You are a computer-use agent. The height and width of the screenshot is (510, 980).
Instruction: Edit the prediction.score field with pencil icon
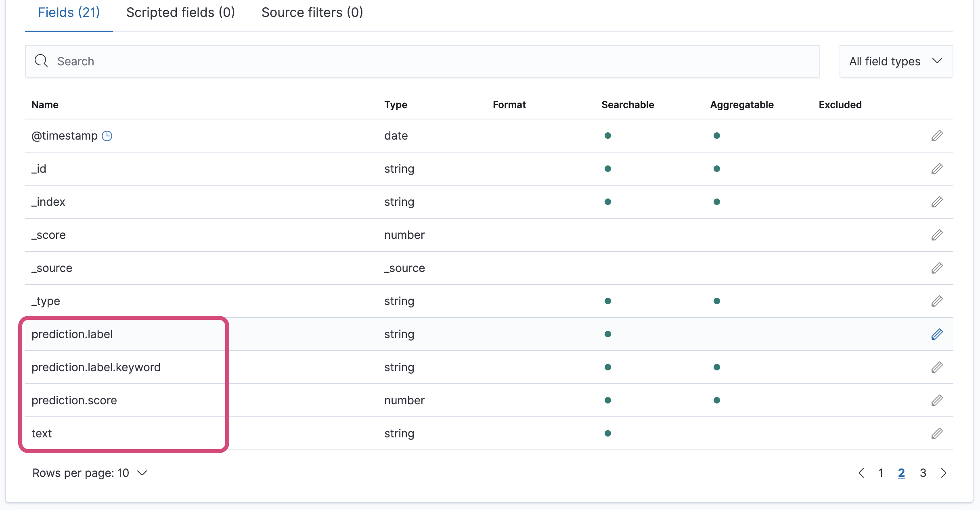click(937, 400)
